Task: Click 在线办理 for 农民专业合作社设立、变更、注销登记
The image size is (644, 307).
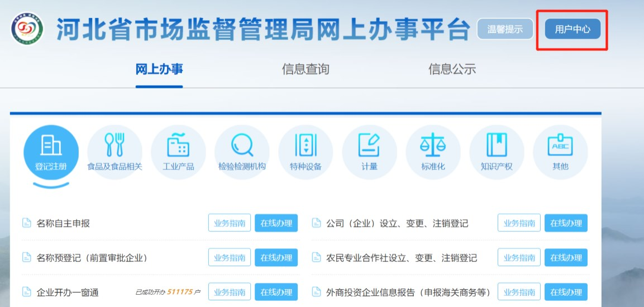Action: [x=566, y=258]
